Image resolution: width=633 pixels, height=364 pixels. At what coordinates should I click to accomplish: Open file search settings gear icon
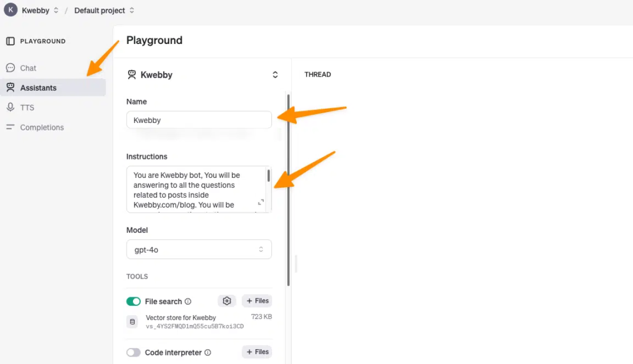click(227, 301)
